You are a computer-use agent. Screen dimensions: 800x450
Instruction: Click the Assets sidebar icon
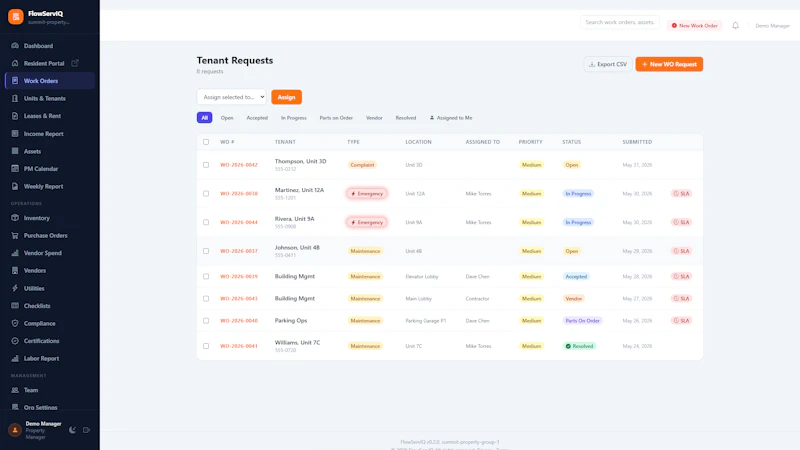[15, 151]
